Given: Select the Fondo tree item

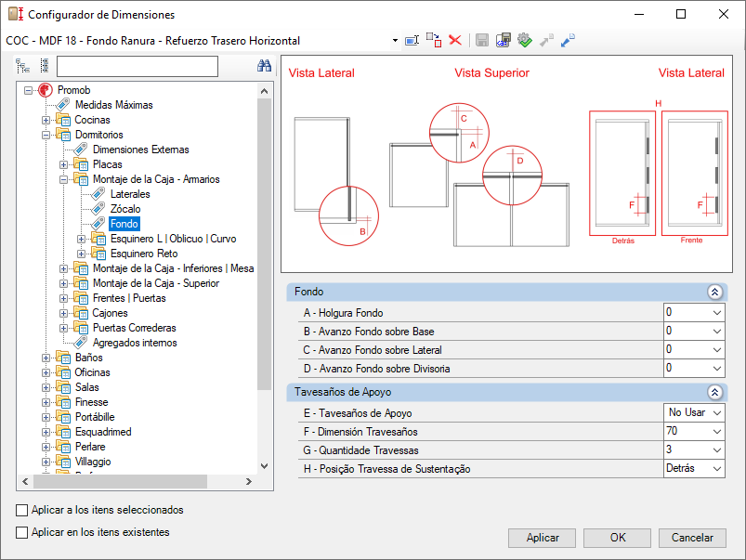Looking at the screenshot, I should (124, 224).
